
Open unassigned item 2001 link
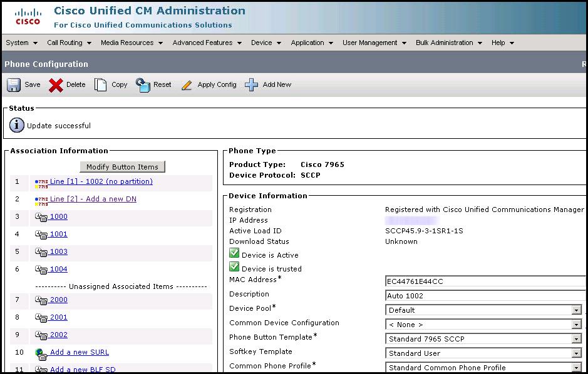(58, 318)
